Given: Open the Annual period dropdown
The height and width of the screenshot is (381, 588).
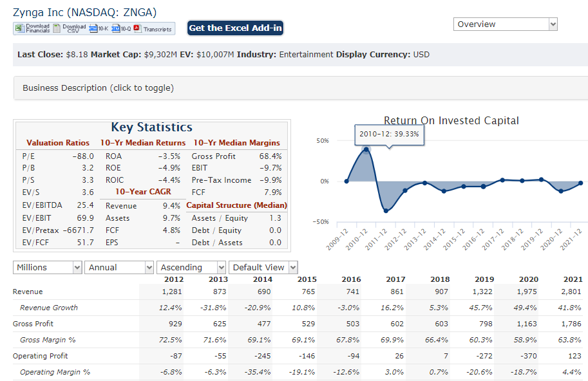Looking at the screenshot, I should tap(119, 268).
